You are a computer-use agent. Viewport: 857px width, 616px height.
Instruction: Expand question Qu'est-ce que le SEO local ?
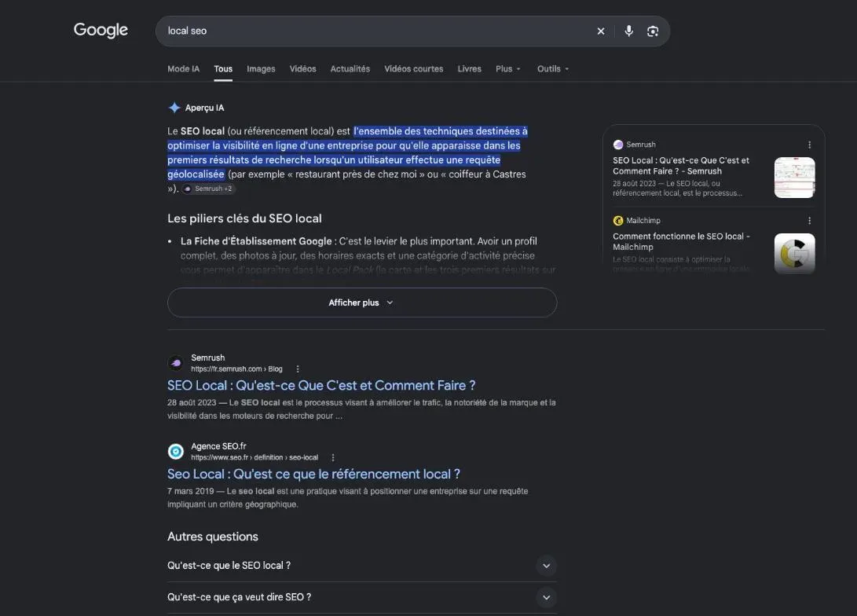[362, 566]
